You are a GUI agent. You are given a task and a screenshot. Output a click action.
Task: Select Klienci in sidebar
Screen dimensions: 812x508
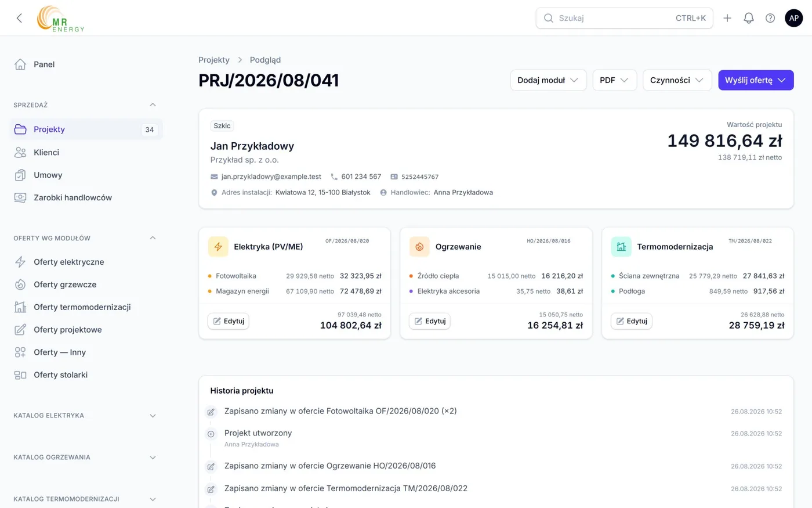tap(86, 152)
